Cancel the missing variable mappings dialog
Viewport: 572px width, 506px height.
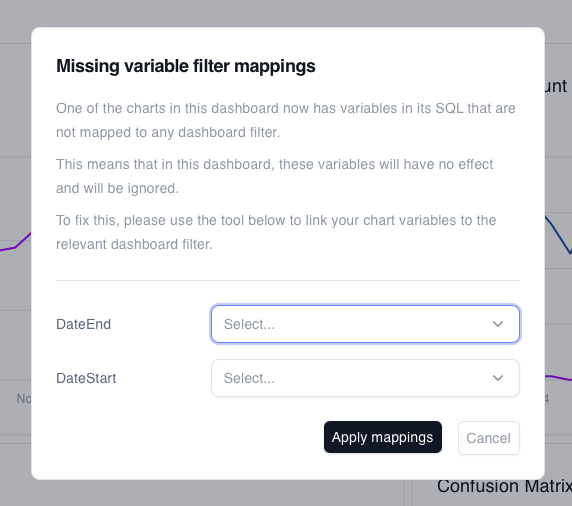488,438
